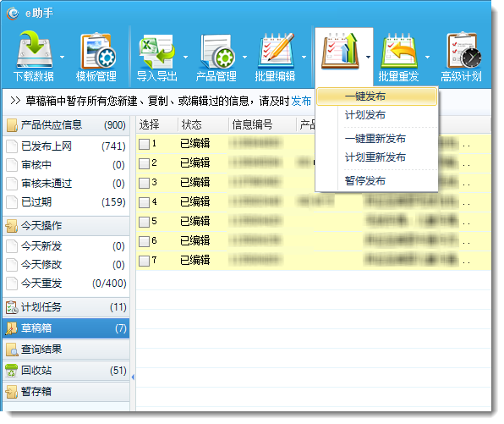
Task: Expand the 下载数据 dropdown arrow
Action: [62, 58]
